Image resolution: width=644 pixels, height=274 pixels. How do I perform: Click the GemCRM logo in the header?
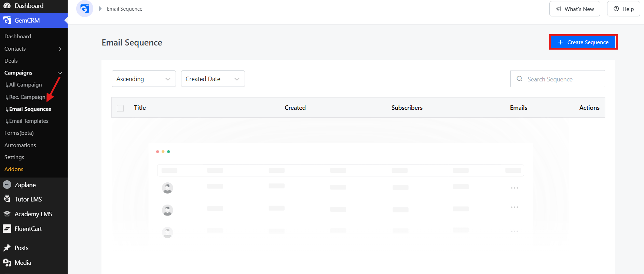coord(85,9)
